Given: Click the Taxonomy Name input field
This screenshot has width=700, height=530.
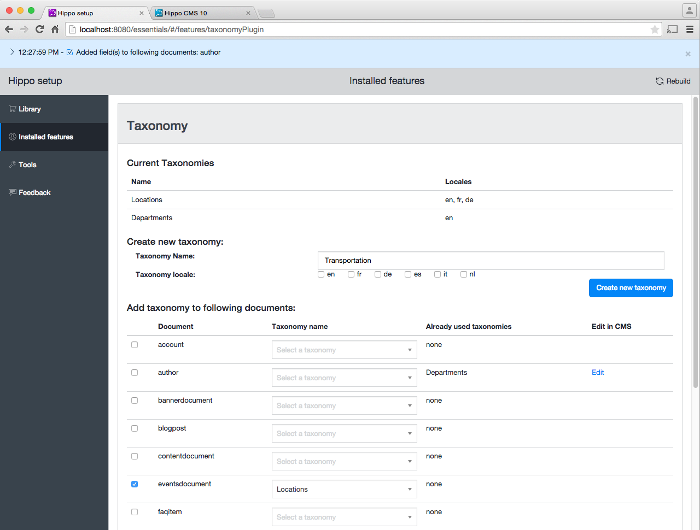Looking at the screenshot, I should coord(491,260).
